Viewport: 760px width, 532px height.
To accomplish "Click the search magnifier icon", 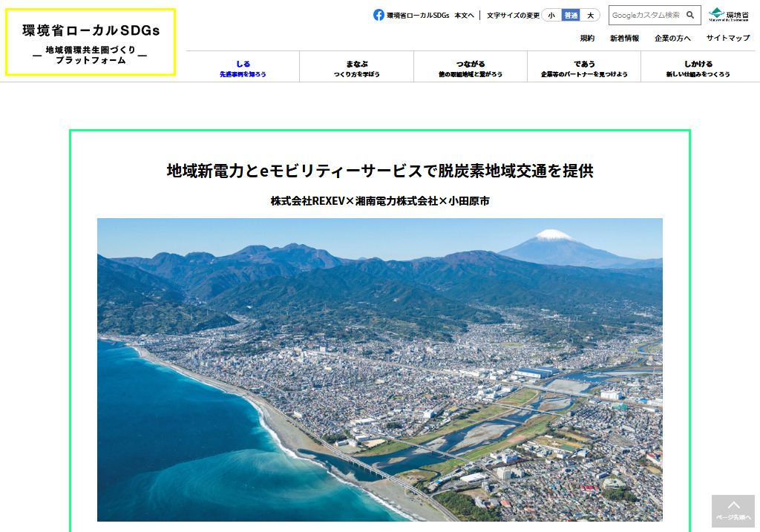I will point(689,15).
